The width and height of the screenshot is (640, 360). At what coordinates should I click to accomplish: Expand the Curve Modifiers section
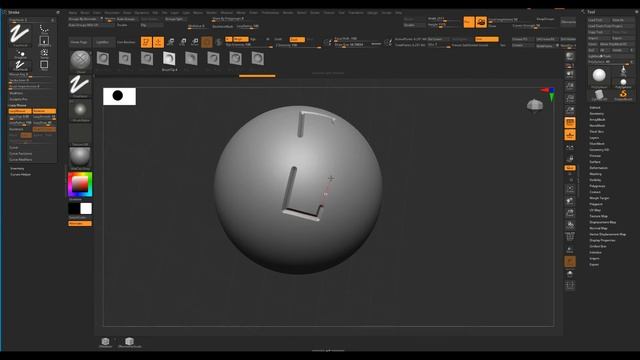click(x=20, y=160)
